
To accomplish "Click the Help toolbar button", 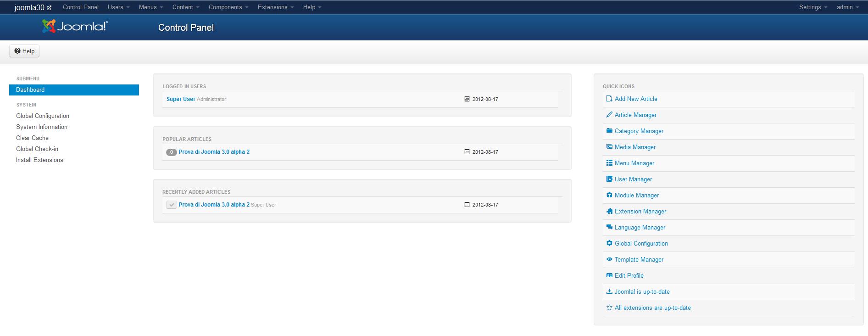I will (x=24, y=51).
